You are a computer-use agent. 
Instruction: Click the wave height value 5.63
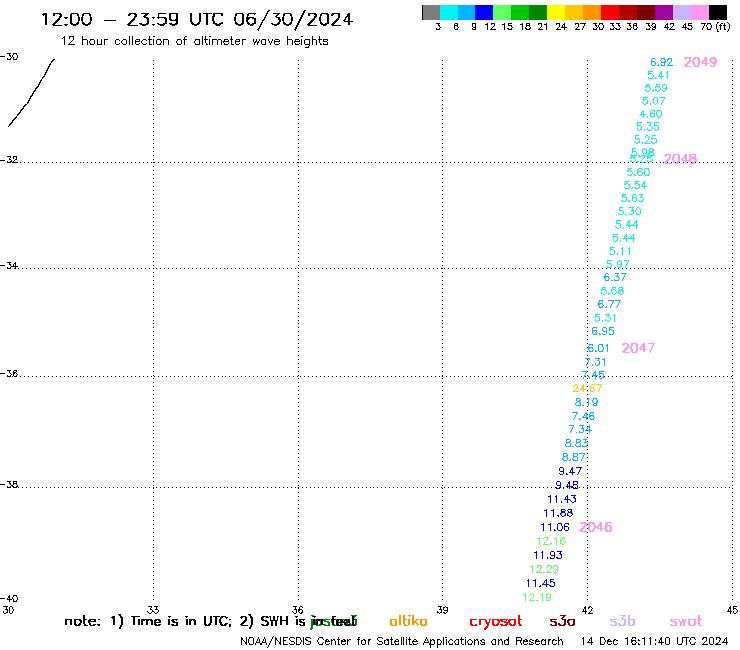click(x=632, y=198)
